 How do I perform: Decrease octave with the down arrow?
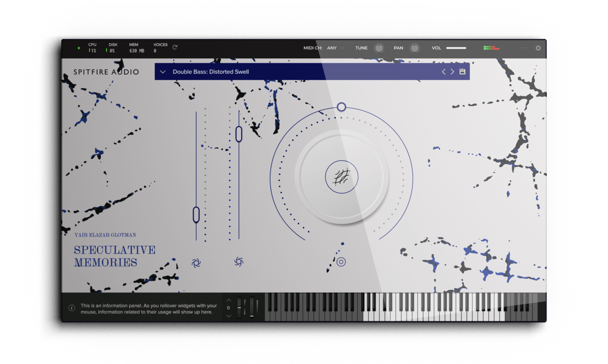coord(229,316)
